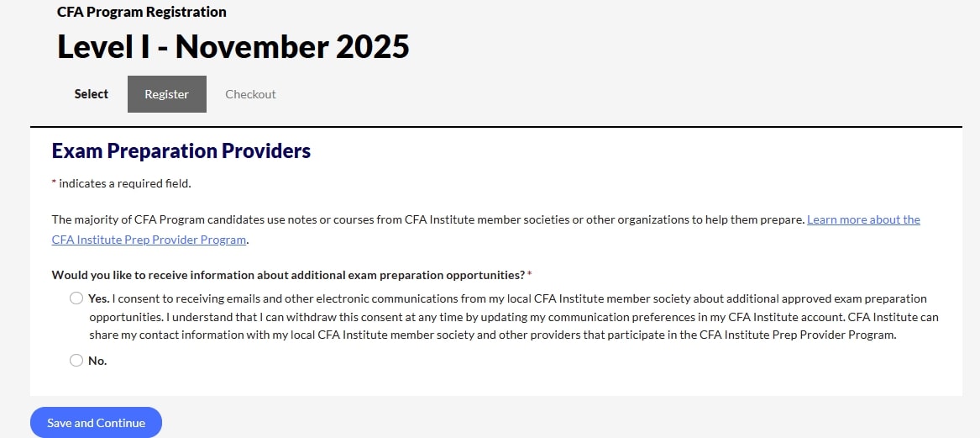Click the bold 'No.' option label
980x438 pixels.
(97, 361)
